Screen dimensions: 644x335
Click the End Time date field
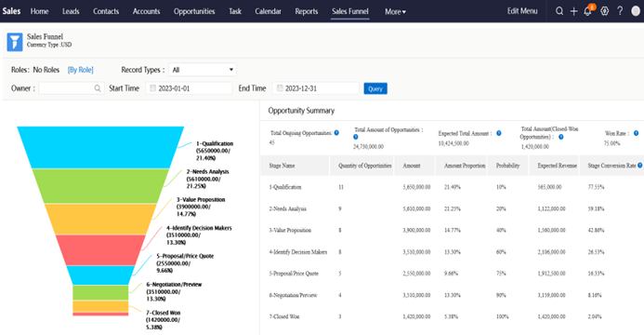tap(315, 88)
